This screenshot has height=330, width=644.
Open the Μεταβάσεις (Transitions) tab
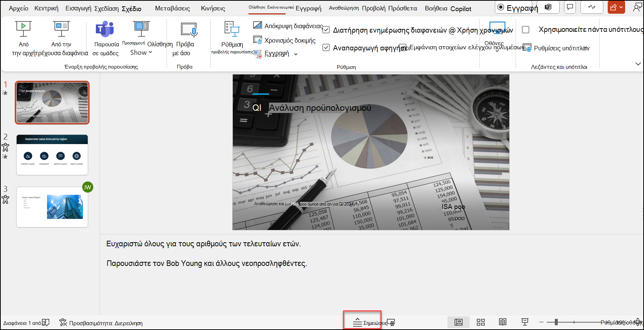172,8
